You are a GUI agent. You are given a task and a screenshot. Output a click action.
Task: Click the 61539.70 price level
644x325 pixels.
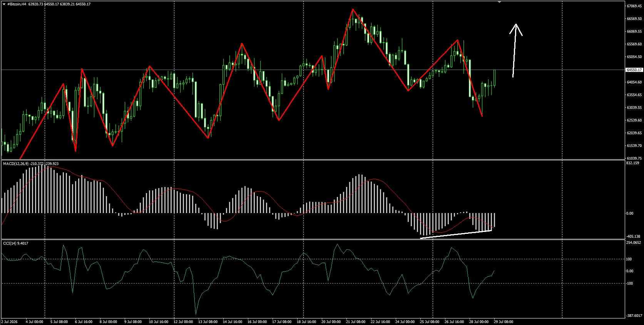[634, 146]
